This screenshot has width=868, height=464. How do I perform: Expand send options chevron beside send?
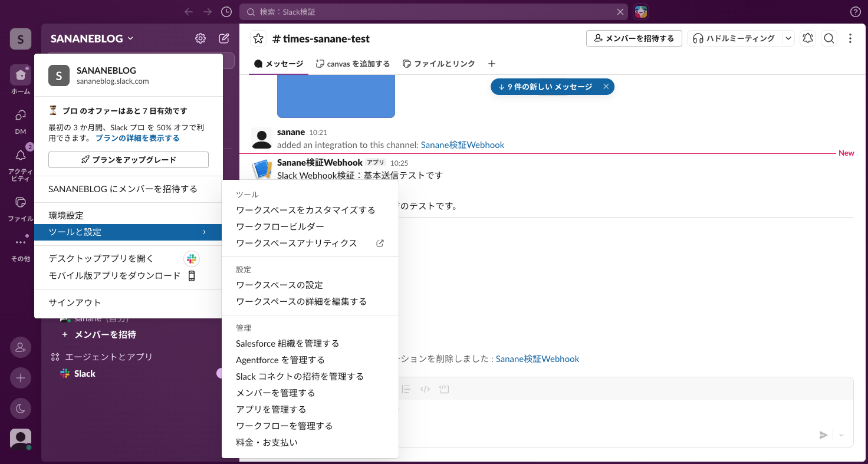tap(841, 435)
